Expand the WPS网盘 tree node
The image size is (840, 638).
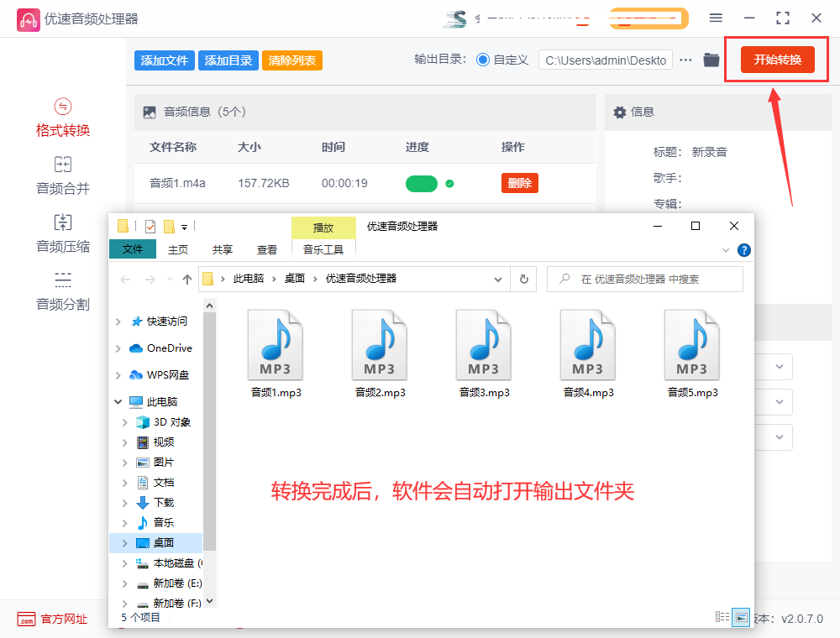(118, 375)
